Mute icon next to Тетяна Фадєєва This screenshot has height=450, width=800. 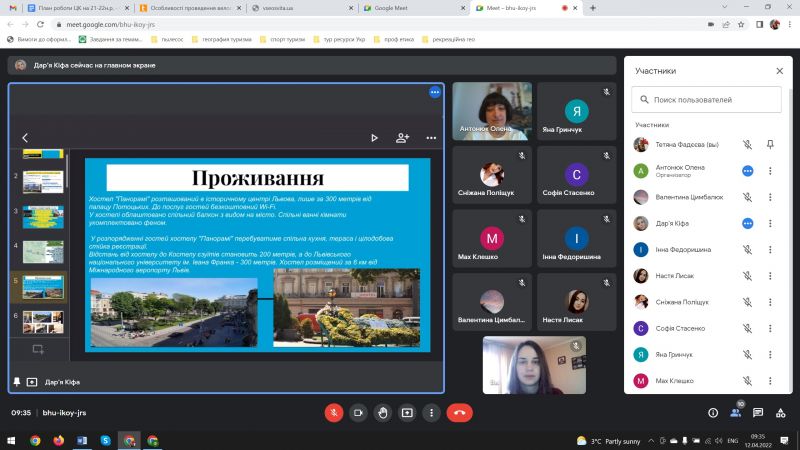pos(747,144)
